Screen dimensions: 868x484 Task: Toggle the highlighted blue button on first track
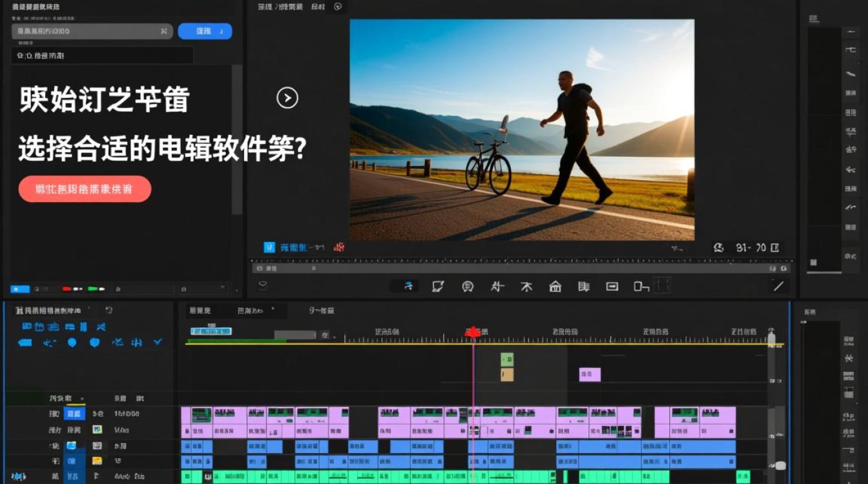point(74,414)
